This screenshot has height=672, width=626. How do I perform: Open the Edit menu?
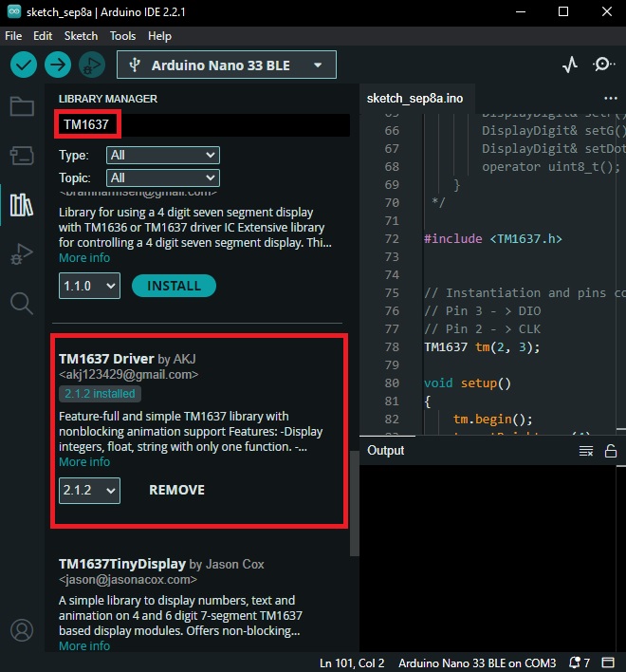43,36
